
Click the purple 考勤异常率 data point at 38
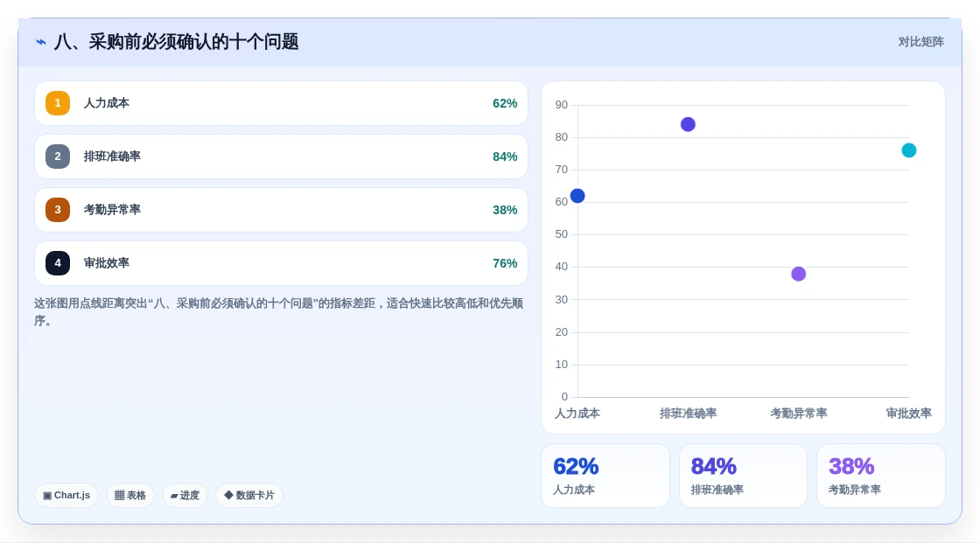click(799, 274)
